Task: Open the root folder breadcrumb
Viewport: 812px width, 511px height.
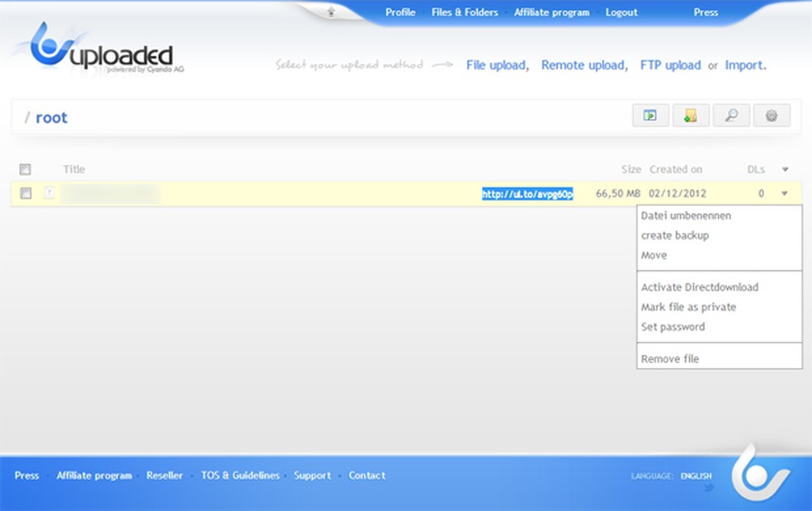Action: (51, 118)
